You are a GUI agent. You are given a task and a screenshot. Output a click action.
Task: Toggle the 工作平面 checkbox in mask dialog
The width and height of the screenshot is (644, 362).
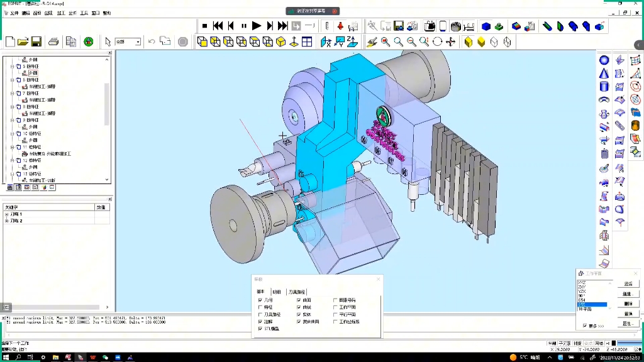pyautogui.click(x=335, y=307)
